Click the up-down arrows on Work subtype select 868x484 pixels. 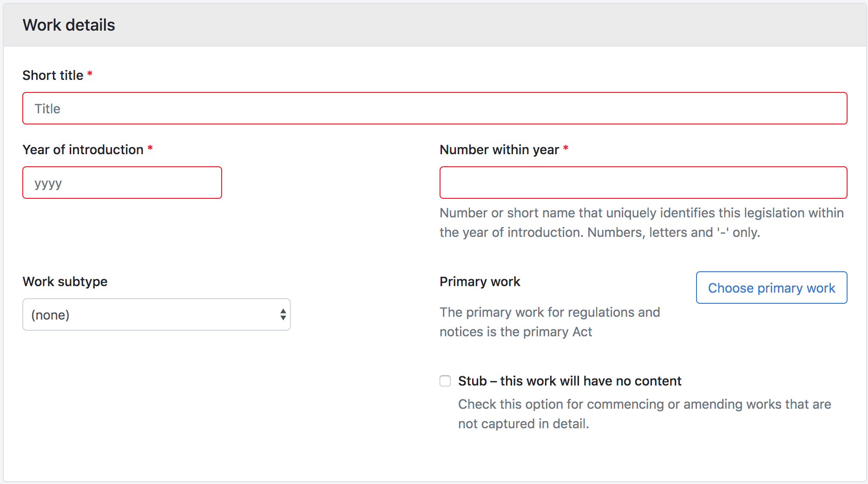tap(283, 314)
